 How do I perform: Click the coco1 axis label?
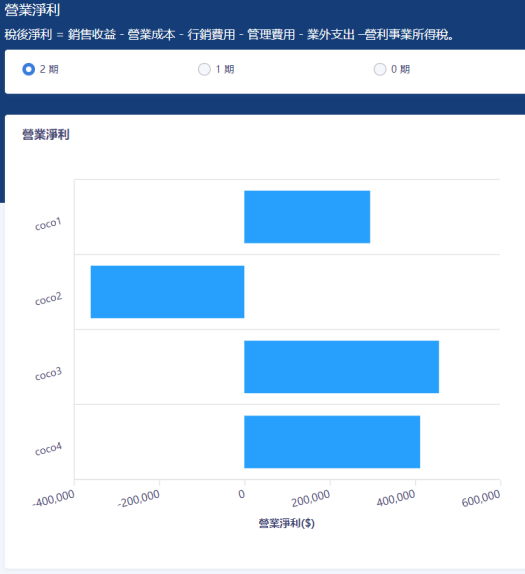click(x=48, y=224)
